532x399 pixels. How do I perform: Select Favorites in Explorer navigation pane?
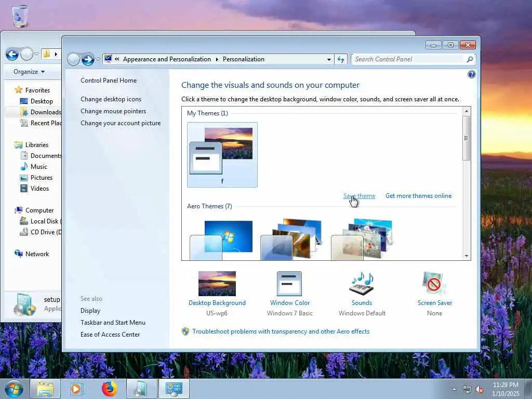pyautogui.click(x=37, y=90)
